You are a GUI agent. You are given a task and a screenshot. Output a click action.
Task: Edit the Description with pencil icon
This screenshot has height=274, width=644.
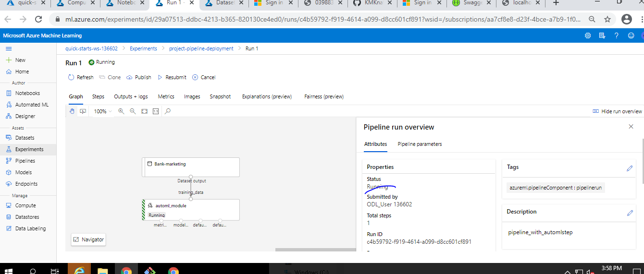(x=630, y=213)
